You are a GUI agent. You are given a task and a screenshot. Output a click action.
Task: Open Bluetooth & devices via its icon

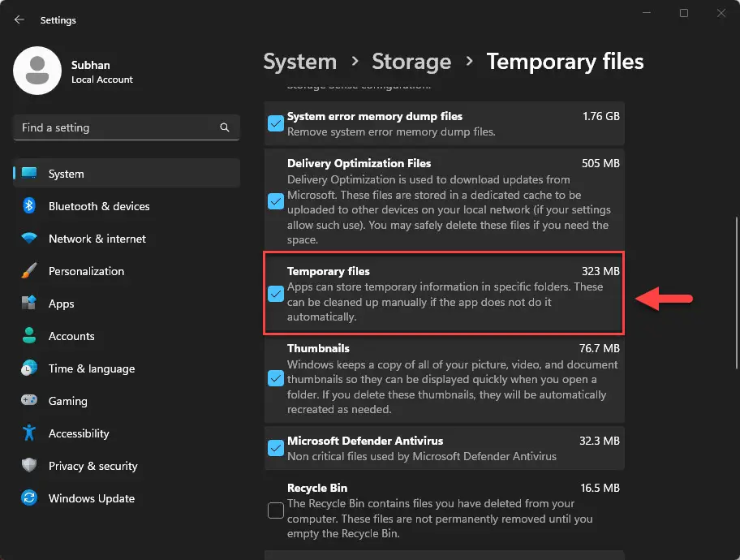tap(29, 206)
